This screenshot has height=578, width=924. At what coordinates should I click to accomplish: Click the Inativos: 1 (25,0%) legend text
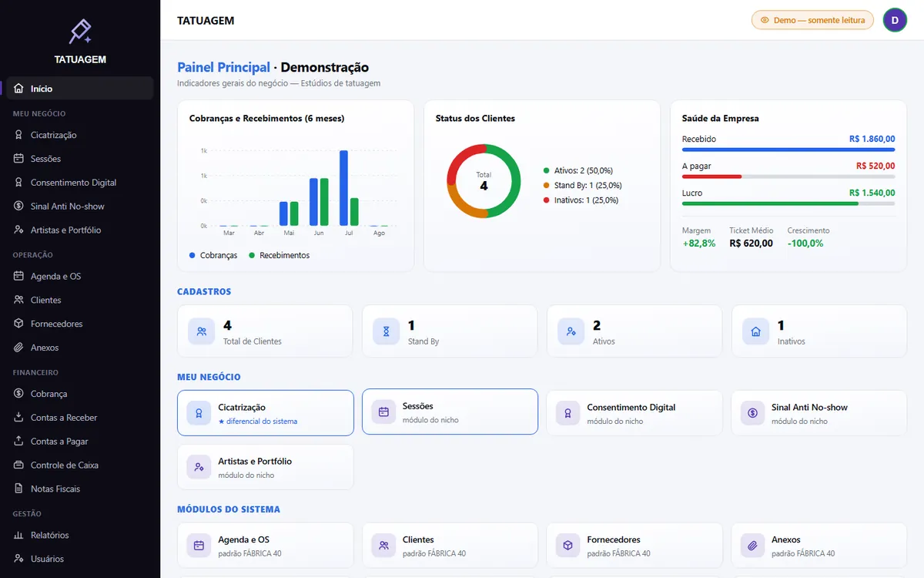tap(586, 200)
